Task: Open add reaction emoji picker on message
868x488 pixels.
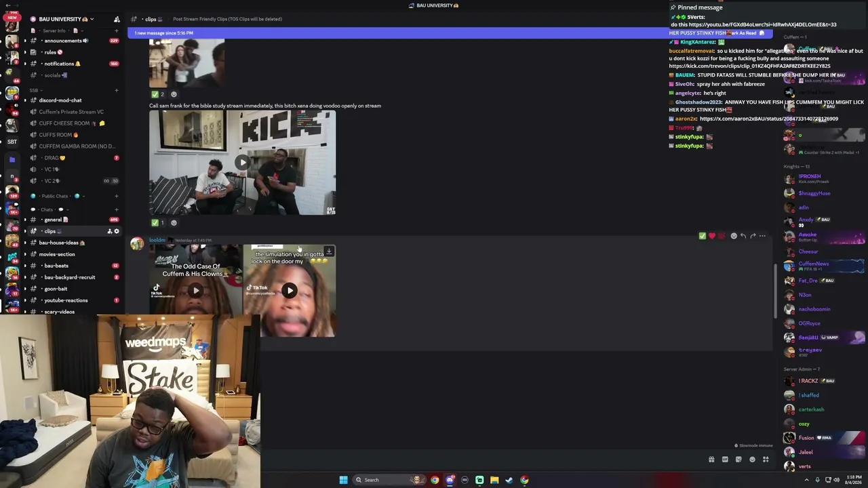Action: tap(734, 236)
